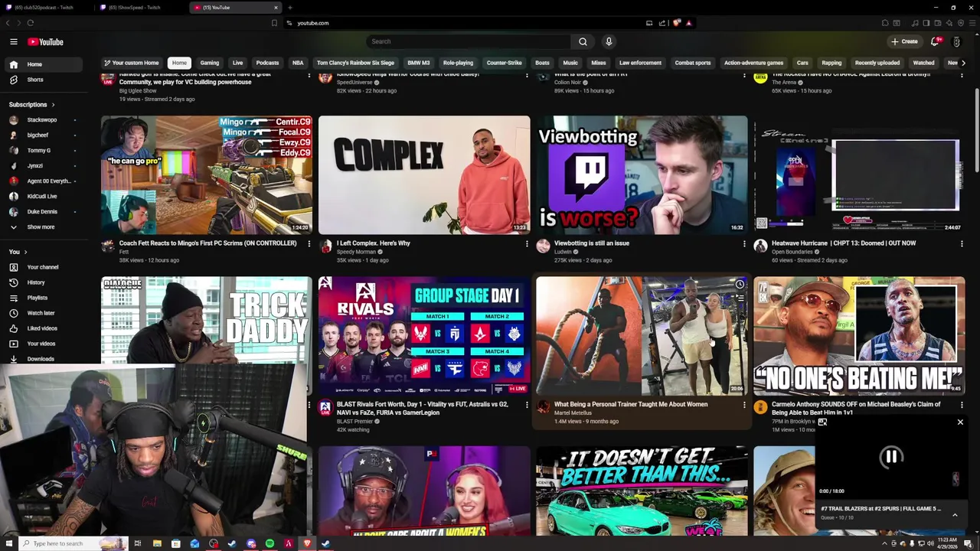Click the Brave shields icon in address bar
980x551 pixels.
coord(677,23)
